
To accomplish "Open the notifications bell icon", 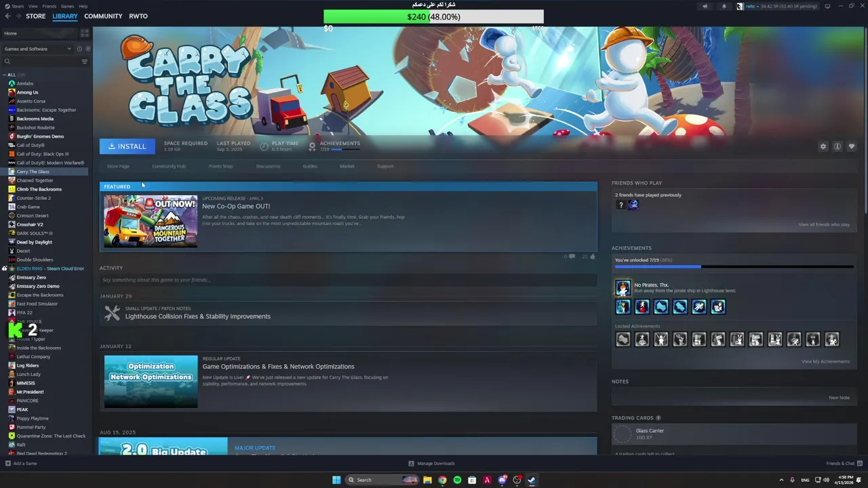I will (x=724, y=6).
